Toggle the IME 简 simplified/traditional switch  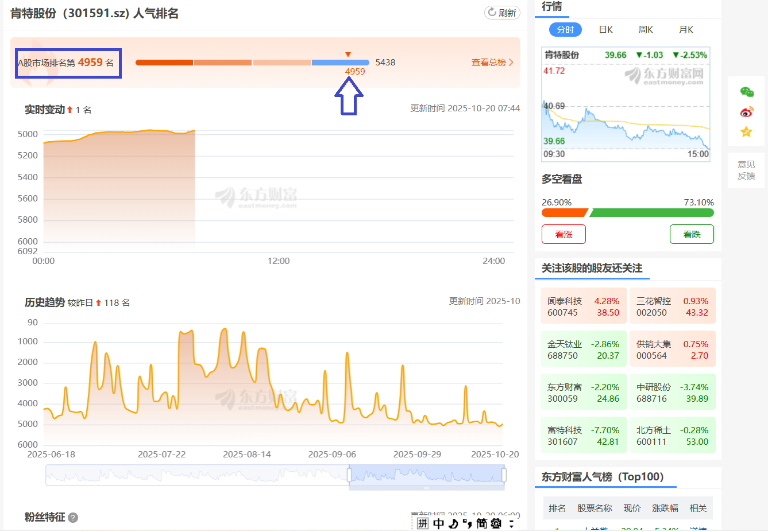click(481, 523)
